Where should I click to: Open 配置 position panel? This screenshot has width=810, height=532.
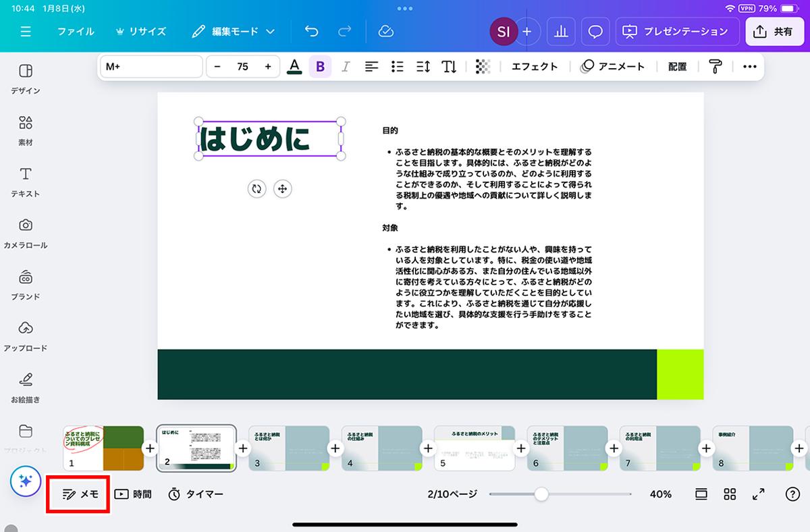677,66
